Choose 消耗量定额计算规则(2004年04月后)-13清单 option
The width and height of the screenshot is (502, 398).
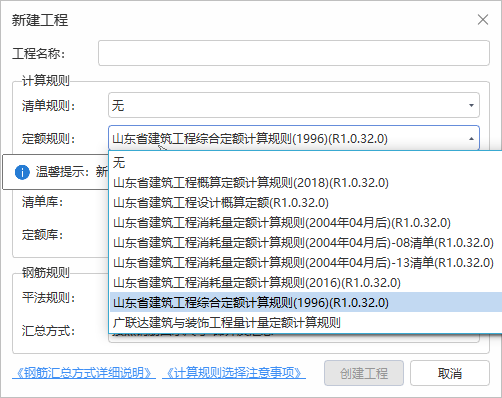click(306, 263)
